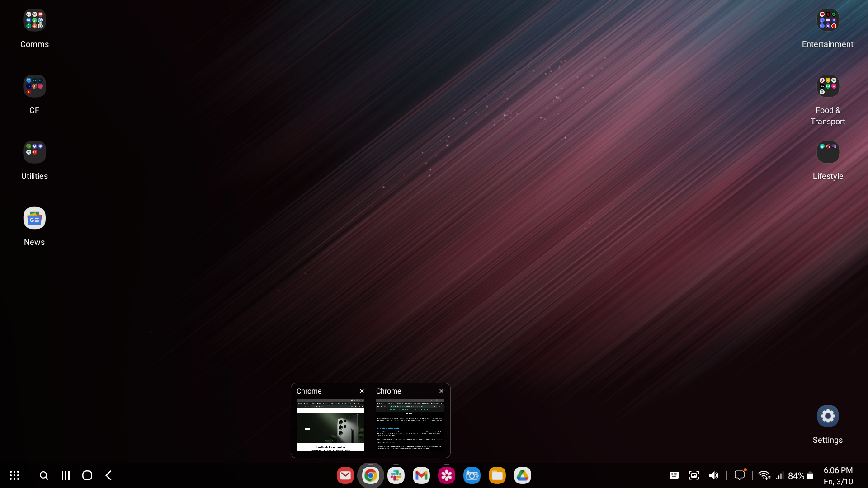868x488 pixels.
Task: Open the volume control in the tray
Action: (714, 475)
